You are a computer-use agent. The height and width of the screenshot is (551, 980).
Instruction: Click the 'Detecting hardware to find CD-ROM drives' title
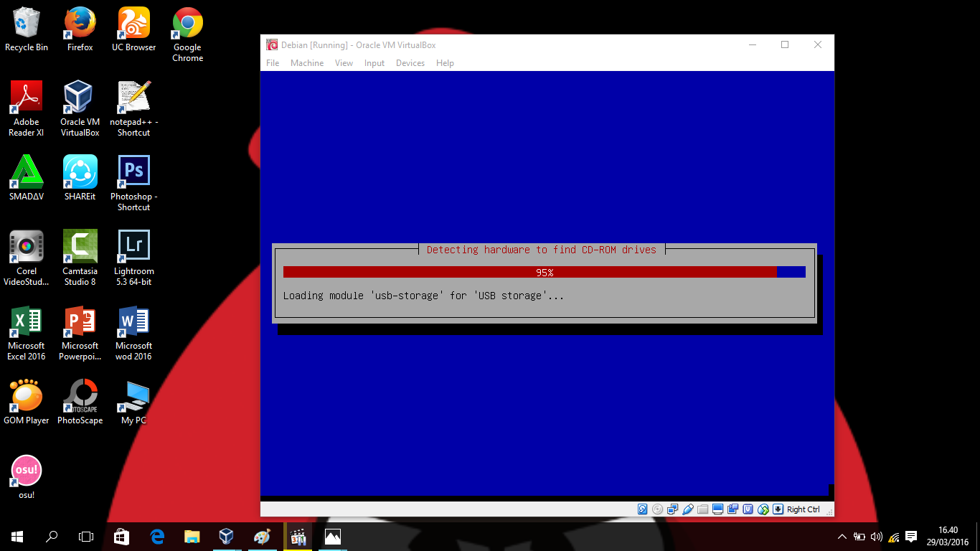542,250
